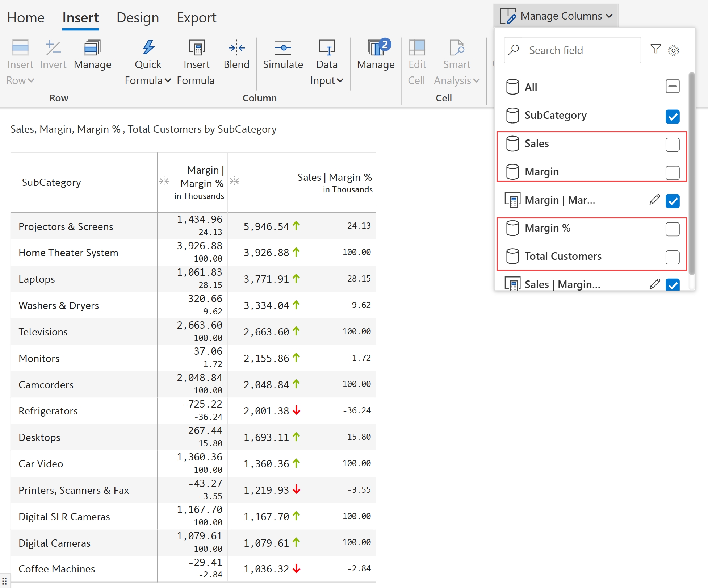Click the Quick Formula lightning icon
This screenshot has width=708, height=588.
coord(148,47)
